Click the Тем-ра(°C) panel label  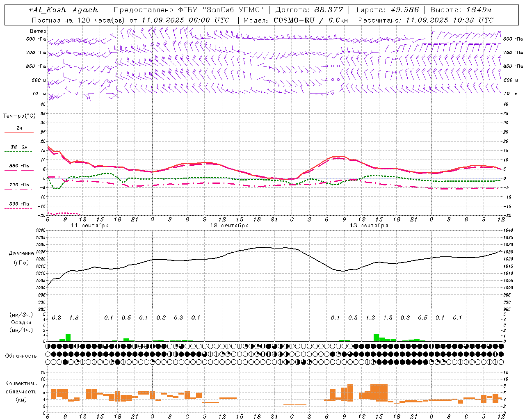coord(19,116)
